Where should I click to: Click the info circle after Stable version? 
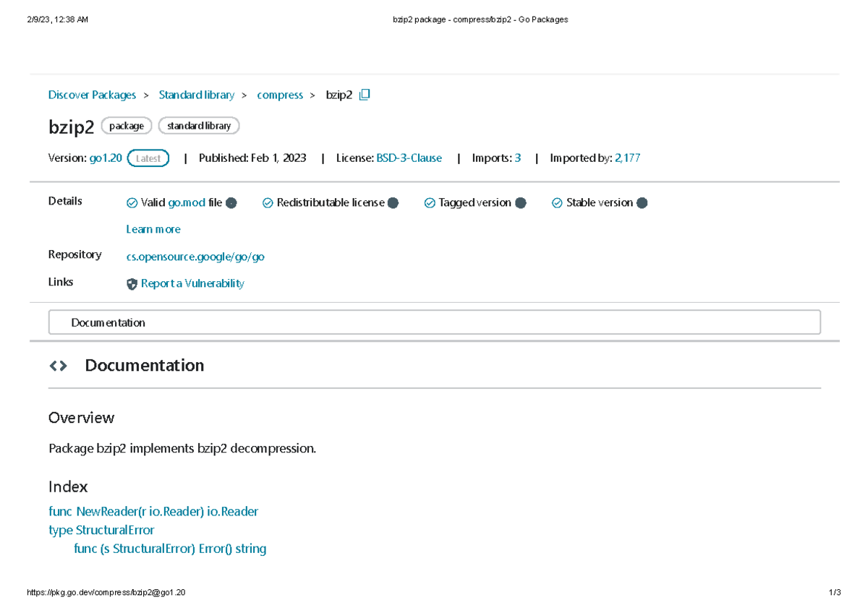coord(642,202)
